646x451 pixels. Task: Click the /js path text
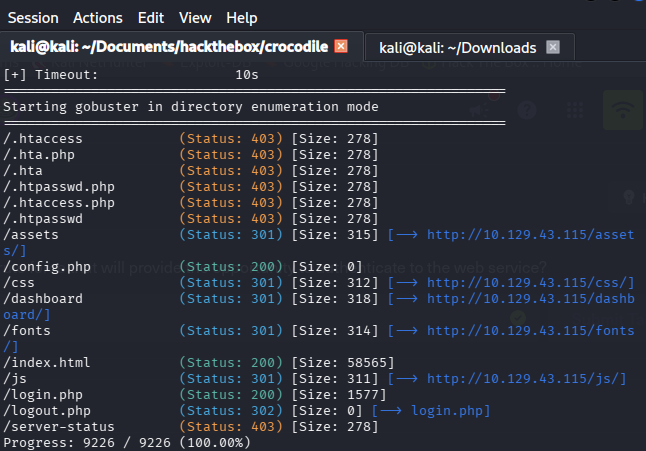click(x=15, y=379)
